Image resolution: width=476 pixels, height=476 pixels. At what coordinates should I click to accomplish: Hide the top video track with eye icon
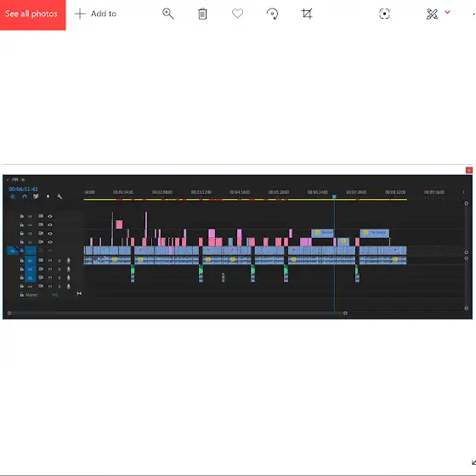tap(50, 217)
